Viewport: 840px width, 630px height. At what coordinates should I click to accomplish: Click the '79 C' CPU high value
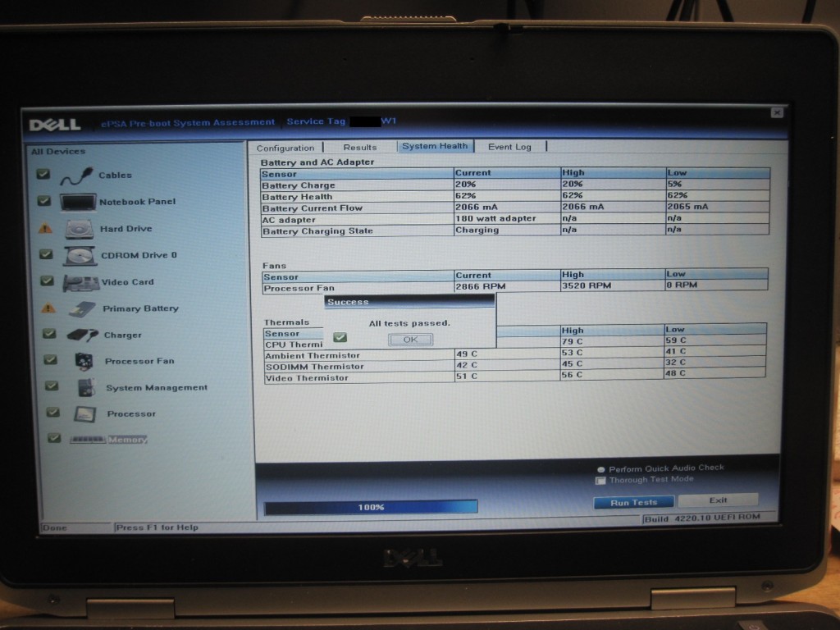point(572,342)
